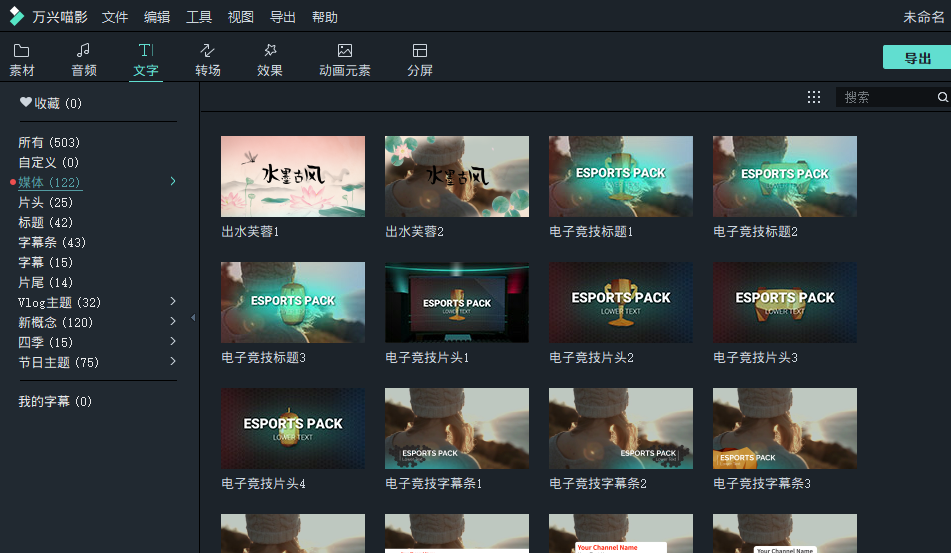
Task: Select the 所有 (503) category
Action: (49, 142)
